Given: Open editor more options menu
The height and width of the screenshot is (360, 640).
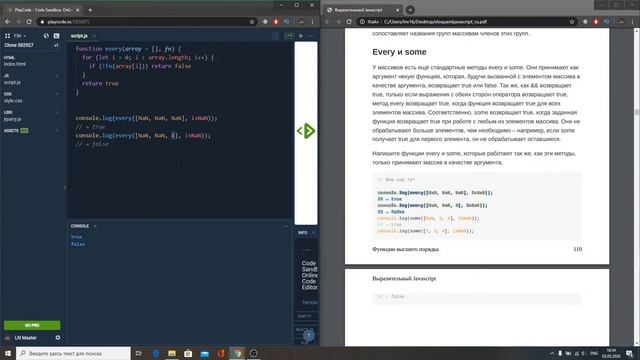Looking at the screenshot, I should pyautogui.click(x=311, y=36).
